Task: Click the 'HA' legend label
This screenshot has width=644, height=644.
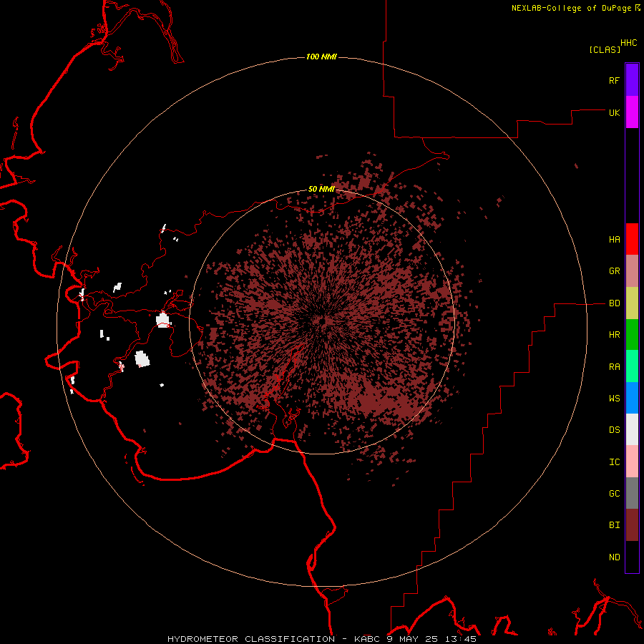Action: click(x=614, y=240)
